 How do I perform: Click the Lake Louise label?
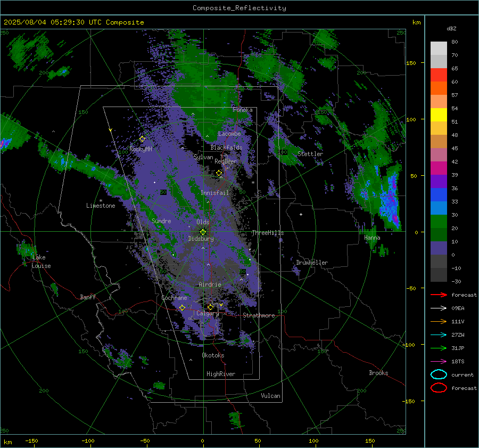[x=41, y=262]
